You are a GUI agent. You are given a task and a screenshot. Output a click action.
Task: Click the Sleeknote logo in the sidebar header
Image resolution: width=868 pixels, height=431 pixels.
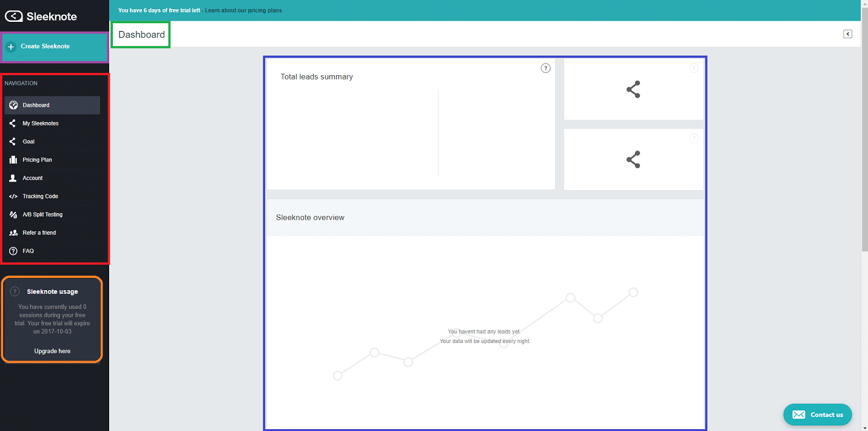tap(41, 16)
